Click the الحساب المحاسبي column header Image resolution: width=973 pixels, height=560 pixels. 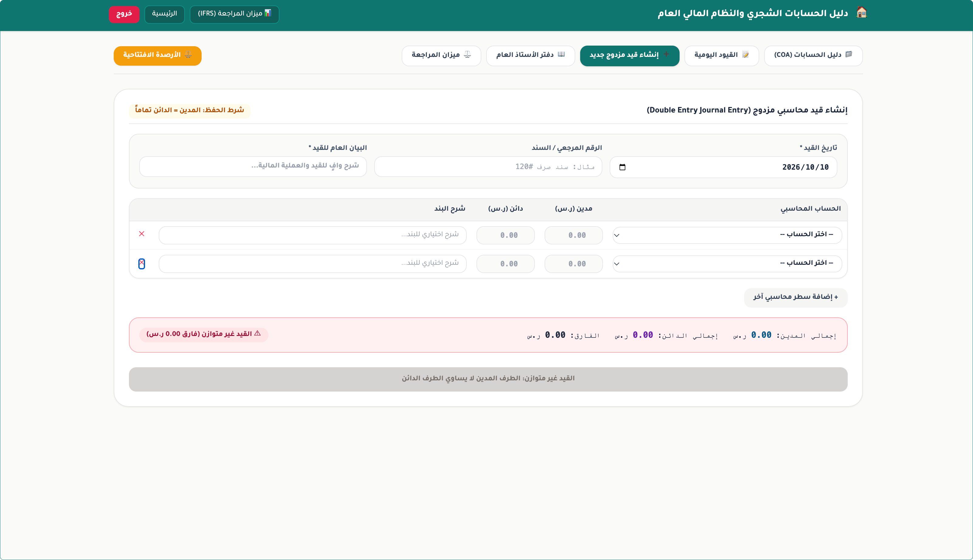tap(811, 209)
